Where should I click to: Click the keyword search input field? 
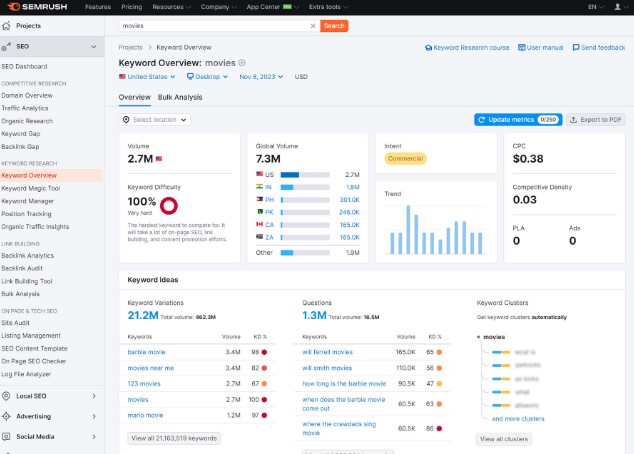218,26
